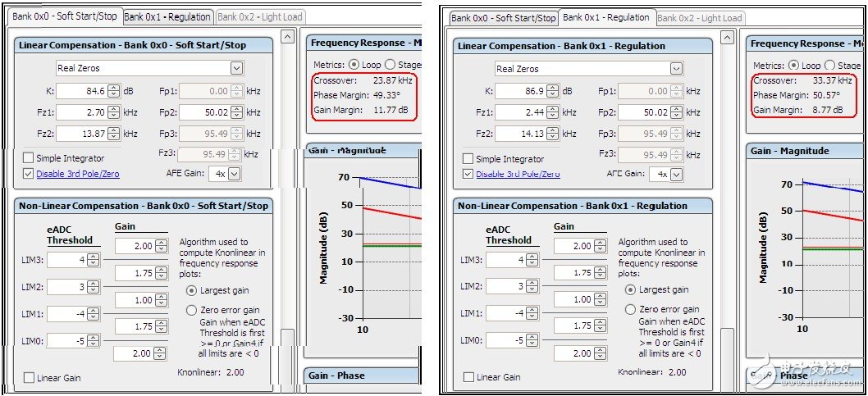Switch to Bank 0x1 - Regulation tab beside active Soft Start/Stop tab
The width and height of the screenshot is (868, 396).
coord(167,16)
